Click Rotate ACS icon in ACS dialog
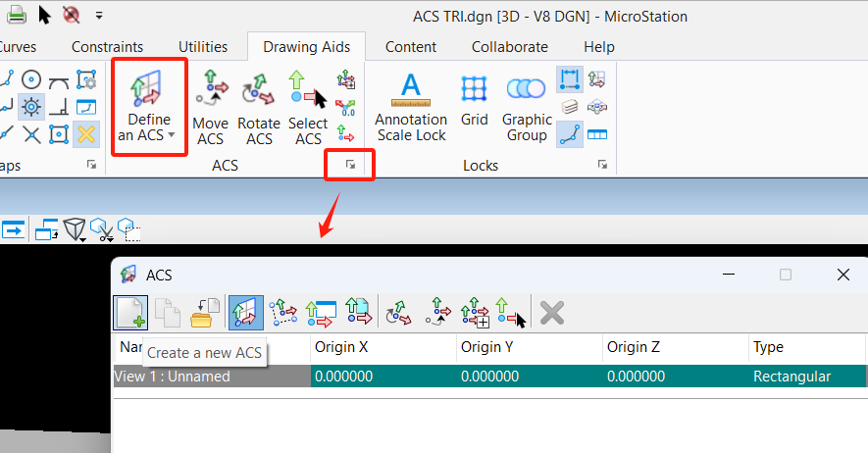868x453 pixels. pyautogui.click(x=398, y=313)
